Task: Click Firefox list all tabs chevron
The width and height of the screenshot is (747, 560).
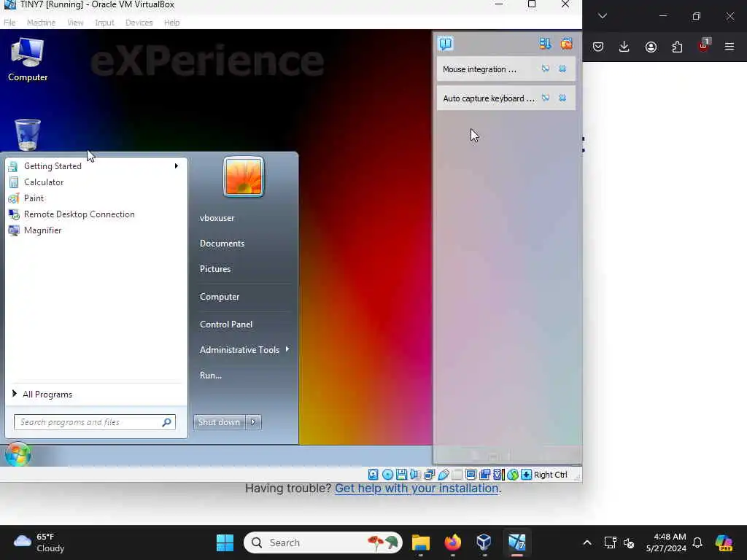Action: coord(603,16)
